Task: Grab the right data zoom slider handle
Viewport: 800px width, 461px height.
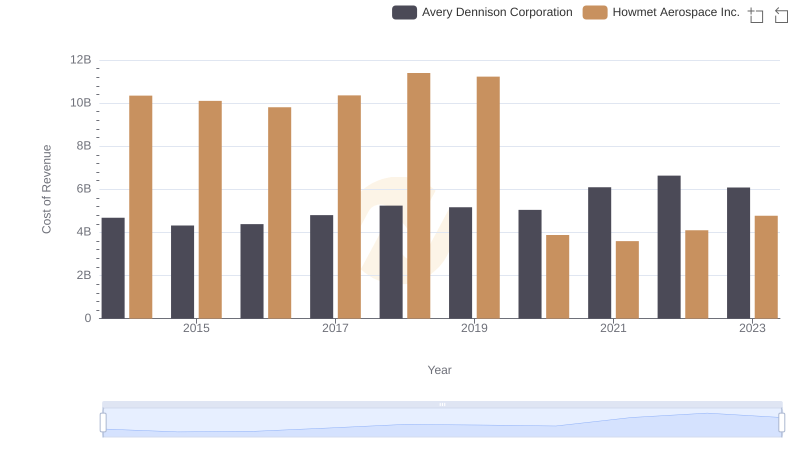Action: [782, 423]
